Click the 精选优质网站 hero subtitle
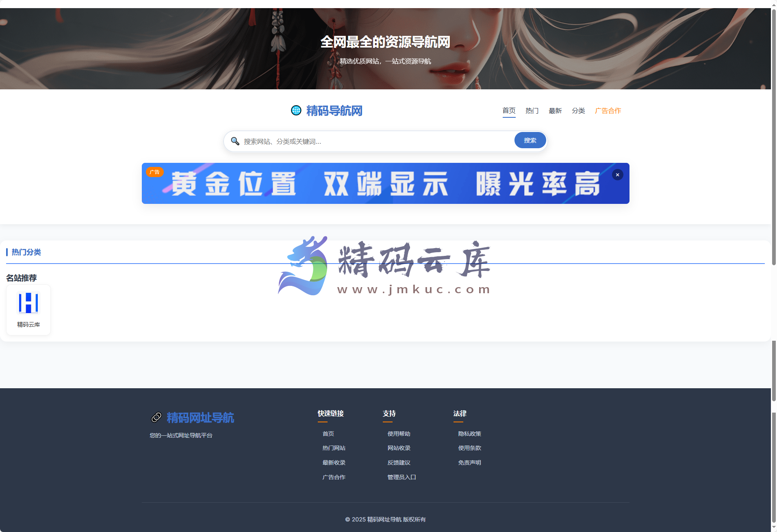The height and width of the screenshot is (532, 777). pyautogui.click(x=385, y=61)
